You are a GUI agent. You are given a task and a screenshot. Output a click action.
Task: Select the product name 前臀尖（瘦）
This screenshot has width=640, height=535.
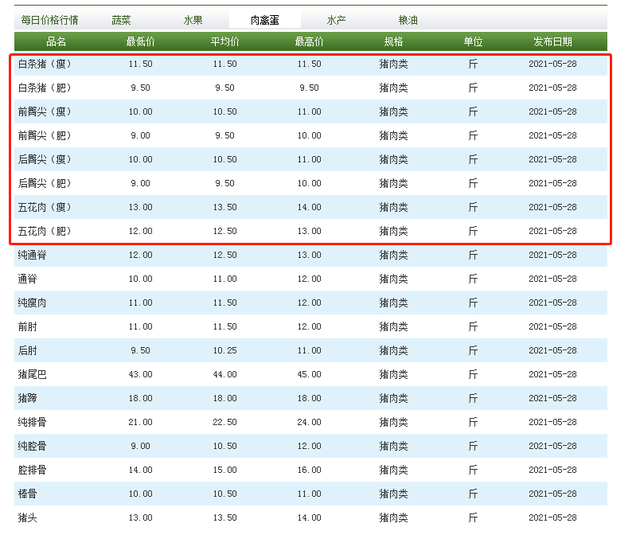coord(44,112)
